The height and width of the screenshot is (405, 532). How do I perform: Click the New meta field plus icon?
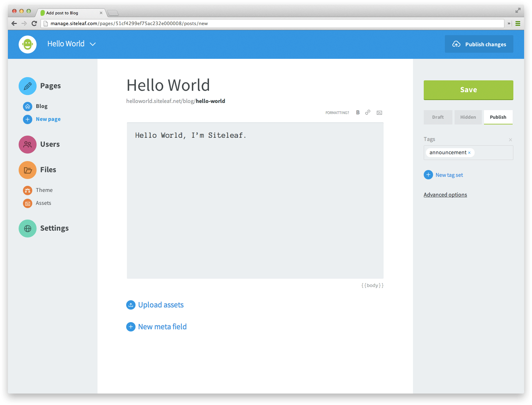click(131, 327)
